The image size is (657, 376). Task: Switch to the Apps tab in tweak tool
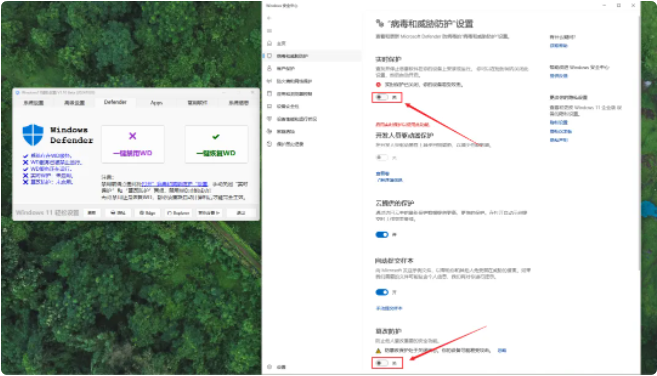click(x=156, y=103)
